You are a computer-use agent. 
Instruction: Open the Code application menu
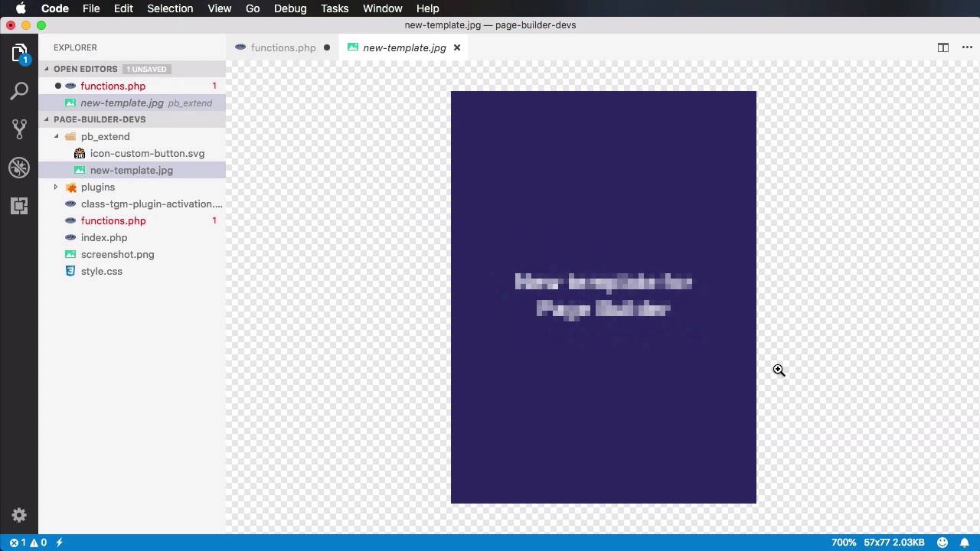55,8
